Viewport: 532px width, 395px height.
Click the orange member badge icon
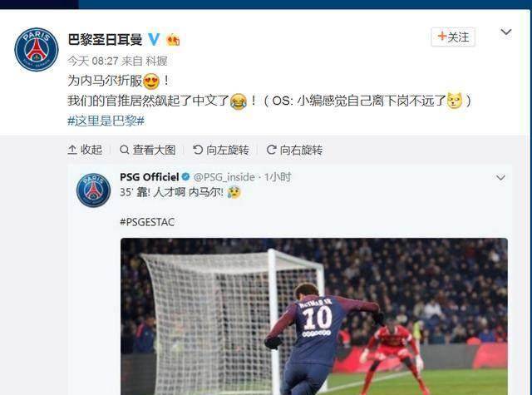point(173,40)
